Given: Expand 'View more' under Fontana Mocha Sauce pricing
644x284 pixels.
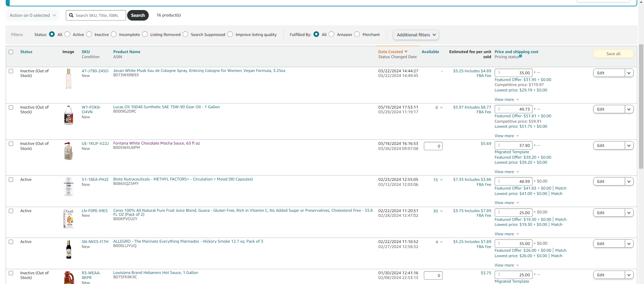Looking at the screenshot, I should coord(507,172).
